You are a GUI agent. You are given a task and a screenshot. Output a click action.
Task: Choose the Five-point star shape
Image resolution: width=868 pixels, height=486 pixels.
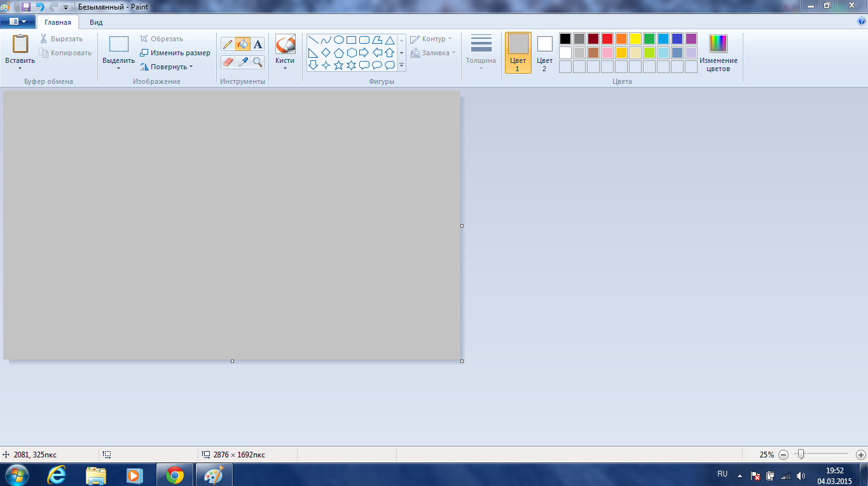click(x=339, y=65)
